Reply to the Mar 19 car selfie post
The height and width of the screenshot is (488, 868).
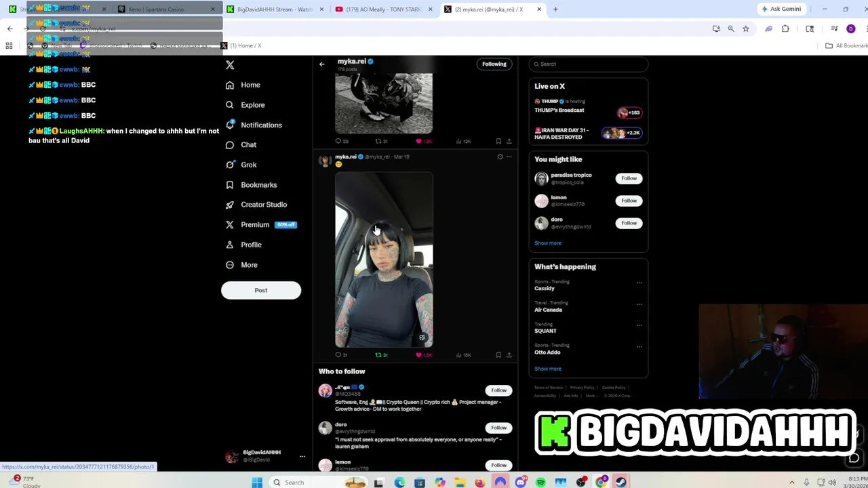(x=341, y=354)
